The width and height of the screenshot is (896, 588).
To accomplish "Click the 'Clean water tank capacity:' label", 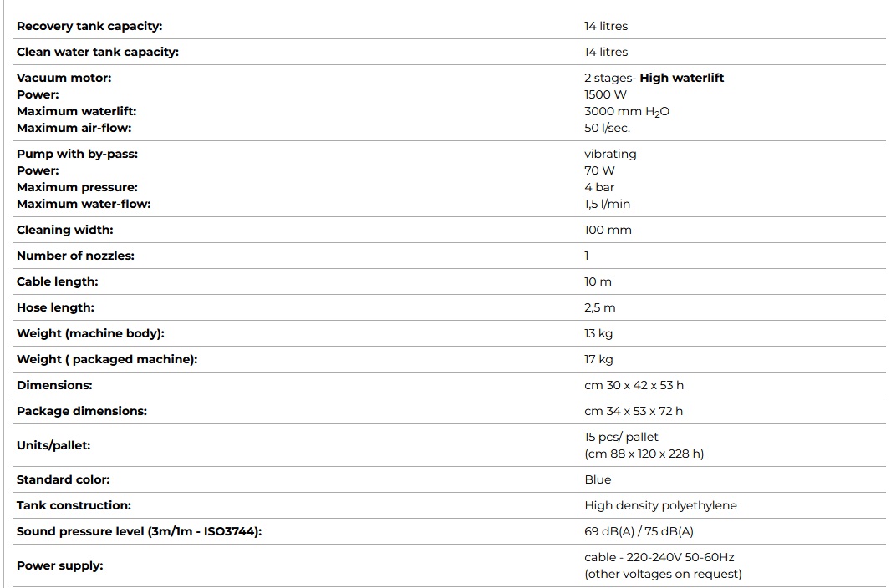I will 98,52.
